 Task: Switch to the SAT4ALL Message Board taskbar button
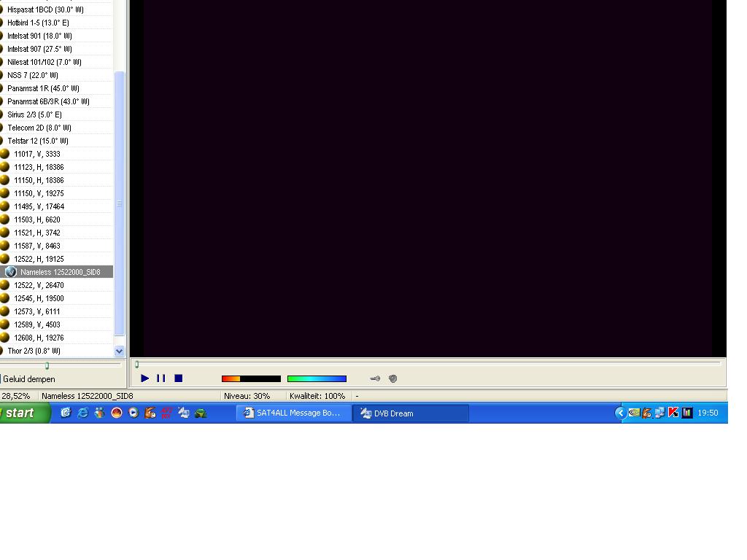pyautogui.click(x=293, y=413)
